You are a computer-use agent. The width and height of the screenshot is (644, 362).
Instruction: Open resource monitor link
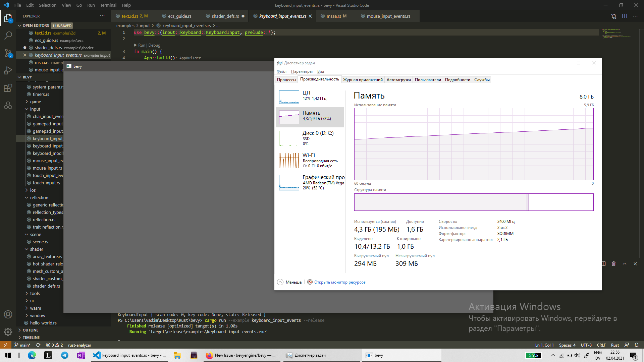pyautogui.click(x=339, y=282)
